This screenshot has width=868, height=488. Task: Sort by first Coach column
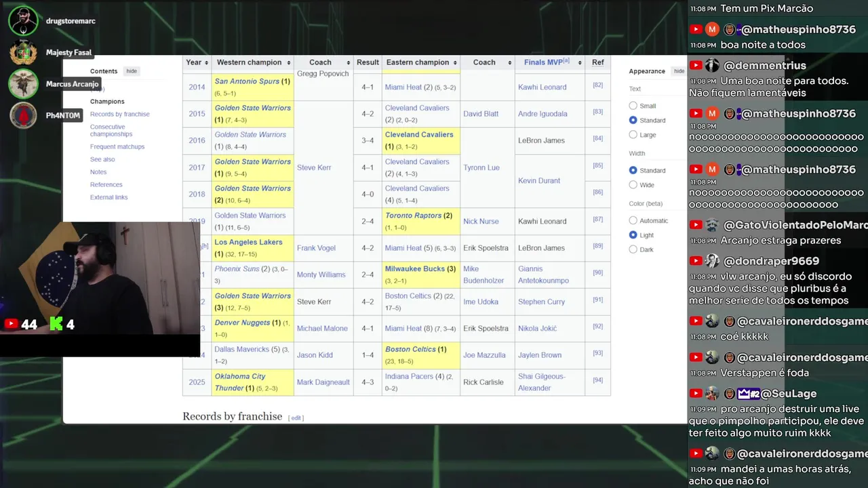323,62
